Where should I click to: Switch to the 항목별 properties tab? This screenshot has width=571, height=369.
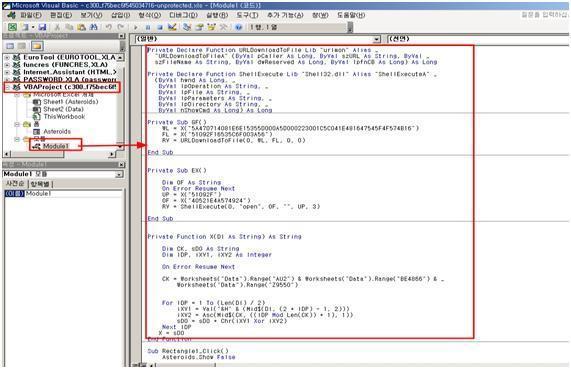[40, 184]
